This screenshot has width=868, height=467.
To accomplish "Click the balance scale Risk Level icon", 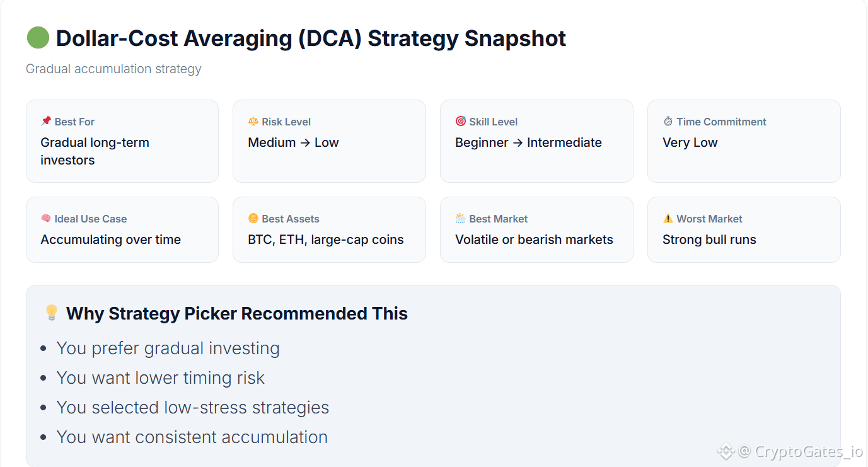I will pos(253,121).
